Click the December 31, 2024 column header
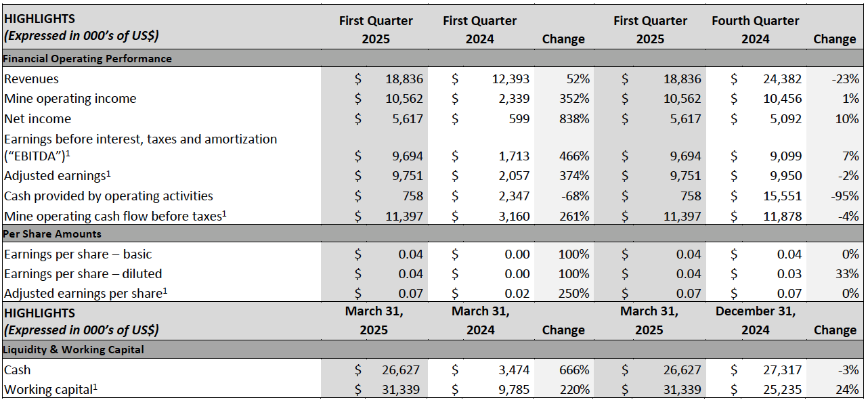The image size is (868, 402). [x=755, y=320]
